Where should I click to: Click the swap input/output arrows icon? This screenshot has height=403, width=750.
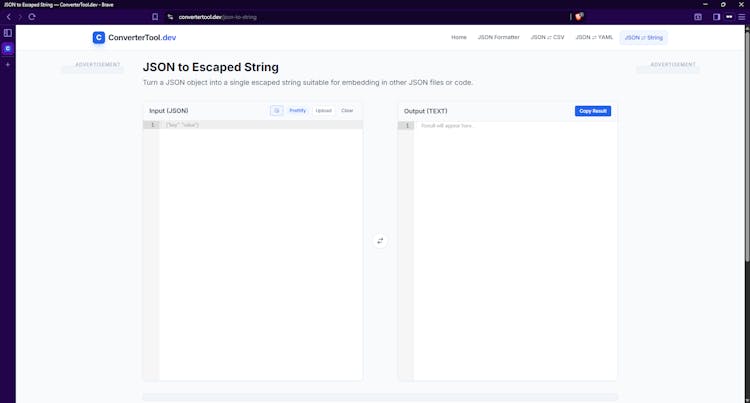(x=380, y=240)
